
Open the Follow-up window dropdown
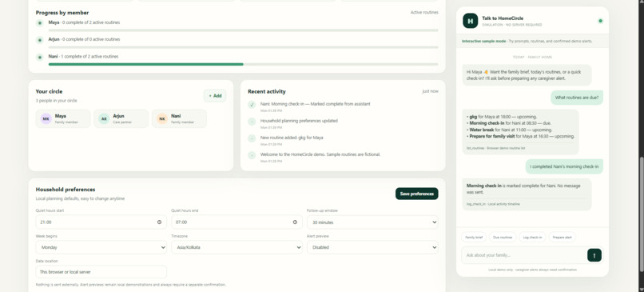point(372,222)
